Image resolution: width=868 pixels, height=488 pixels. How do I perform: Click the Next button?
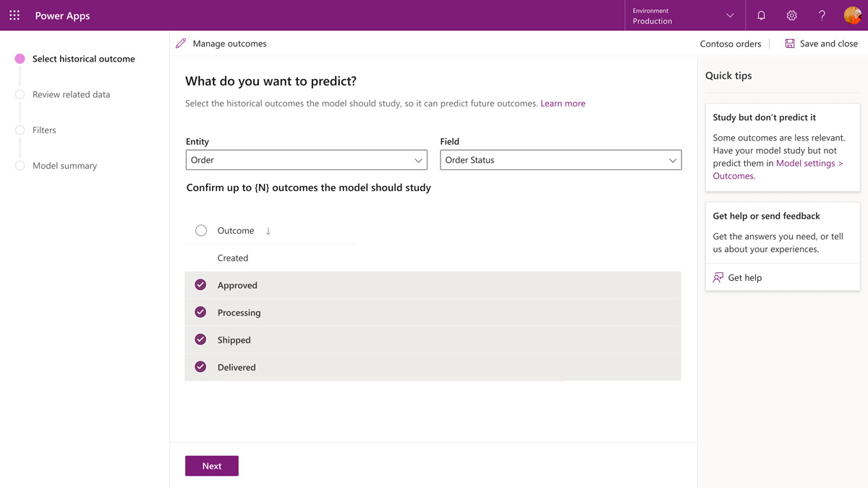point(212,466)
